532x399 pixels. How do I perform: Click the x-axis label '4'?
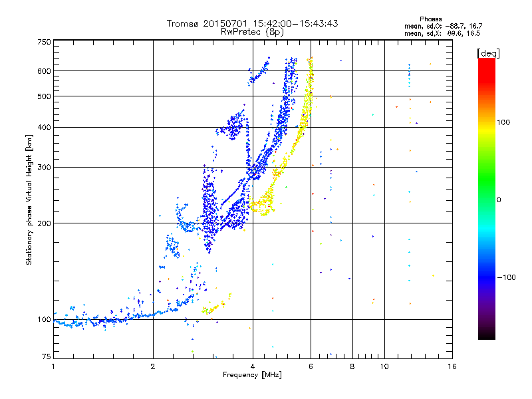253,366
